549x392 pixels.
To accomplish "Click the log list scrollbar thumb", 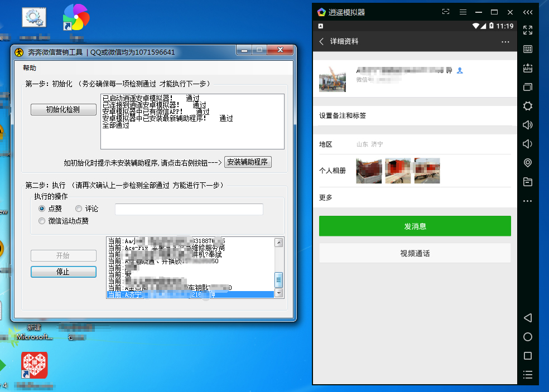I will tap(279, 280).
